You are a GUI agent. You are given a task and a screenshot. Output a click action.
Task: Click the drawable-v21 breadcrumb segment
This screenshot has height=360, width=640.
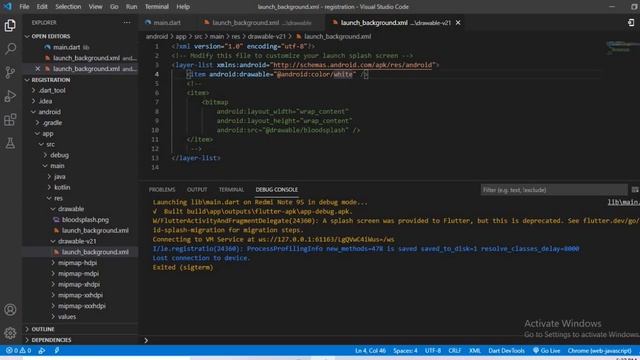[267, 36]
